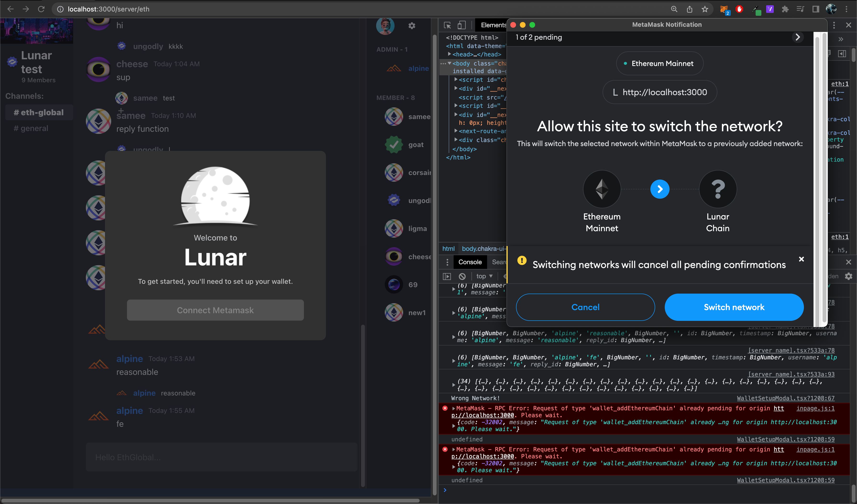
Task: Click the http://localhost:3000 origin pill
Action: 659,92
